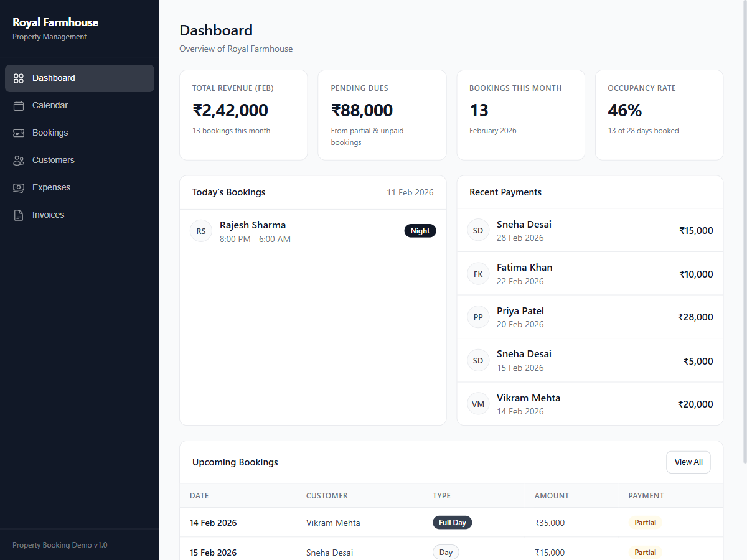Go to the Calendar page
Image resolution: width=747 pixels, height=560 pixels.
tap(80, 106)
